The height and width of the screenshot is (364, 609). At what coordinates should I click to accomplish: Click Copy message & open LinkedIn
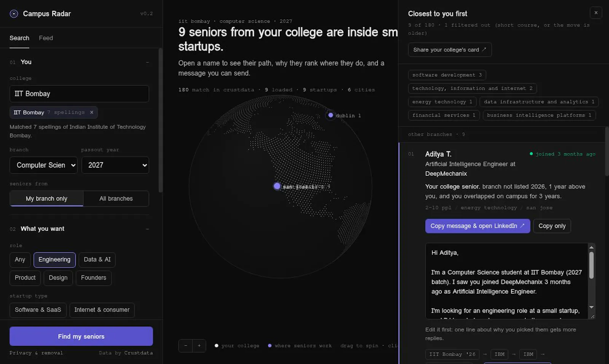pos(478,226)
